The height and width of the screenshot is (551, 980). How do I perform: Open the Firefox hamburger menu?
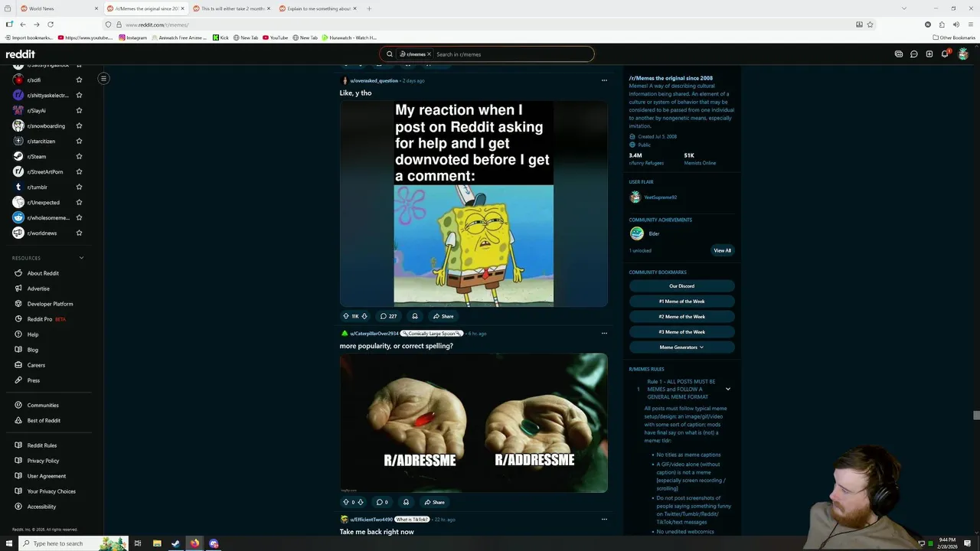(970, 24)
